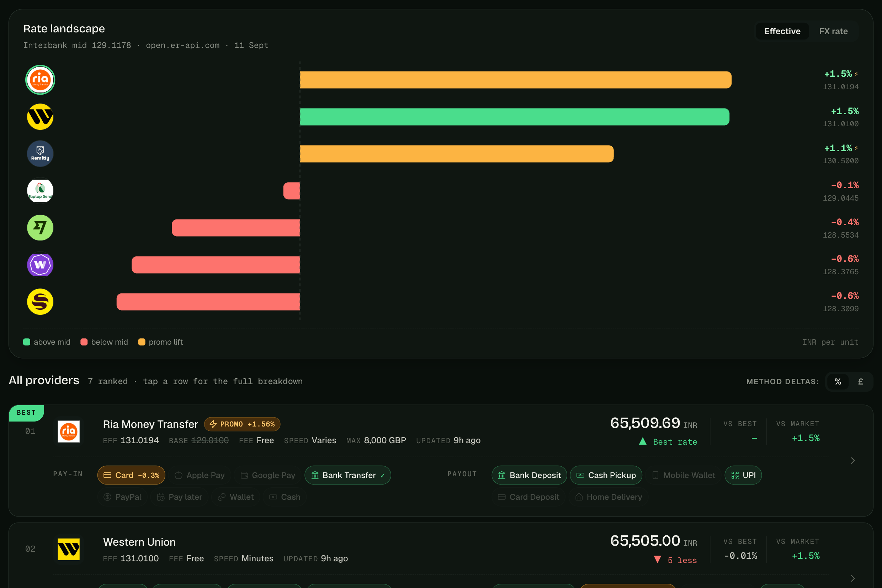Click the green up-triangle next to Best rate
This screenshot has width=882, height=588.
tap(643, 441)
